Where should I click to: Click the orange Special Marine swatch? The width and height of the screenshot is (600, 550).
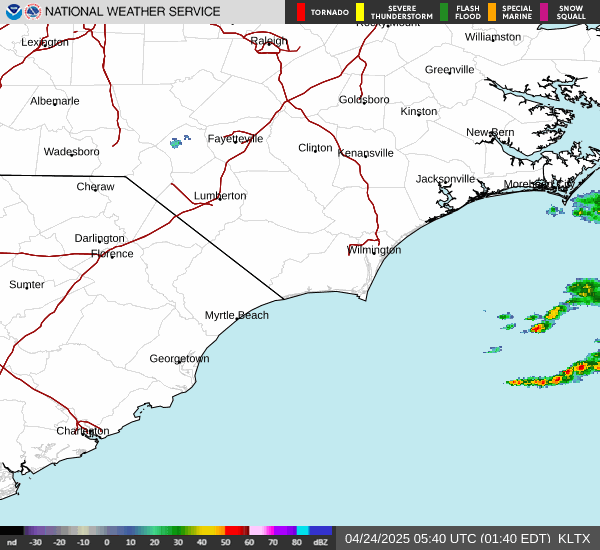pos(492,12)
